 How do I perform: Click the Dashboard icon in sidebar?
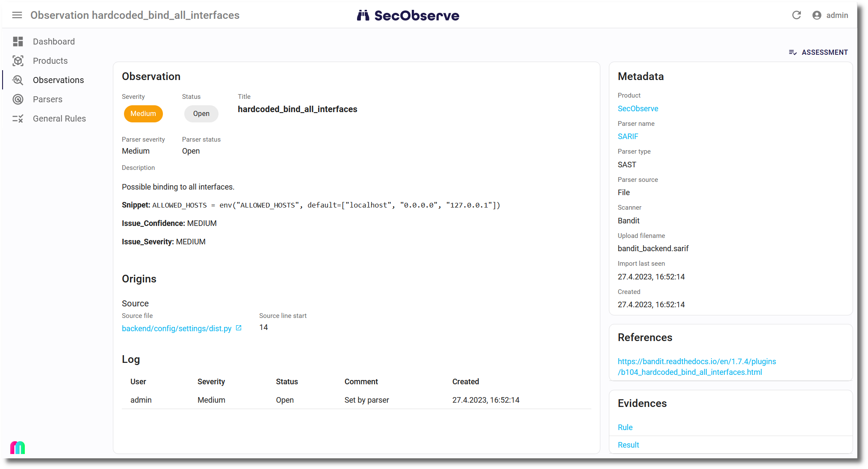[18, 42]
